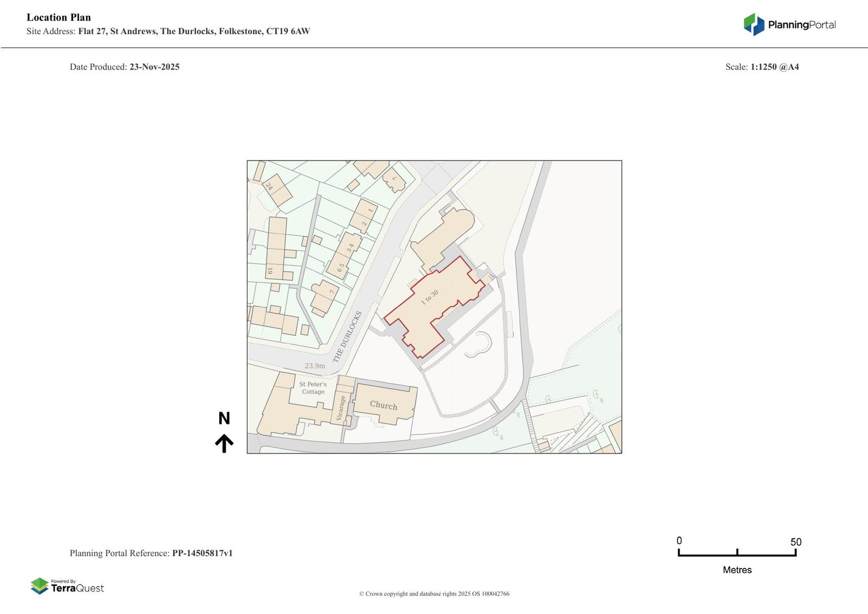The width and height of the screenshot is (868, 614).
Task: Click the Location Plan title
Action: click(x=59, y=17)
